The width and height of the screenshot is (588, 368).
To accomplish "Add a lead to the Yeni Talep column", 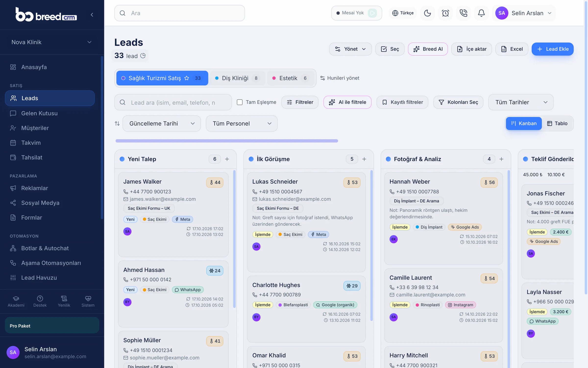I will [x=227, y=159].
